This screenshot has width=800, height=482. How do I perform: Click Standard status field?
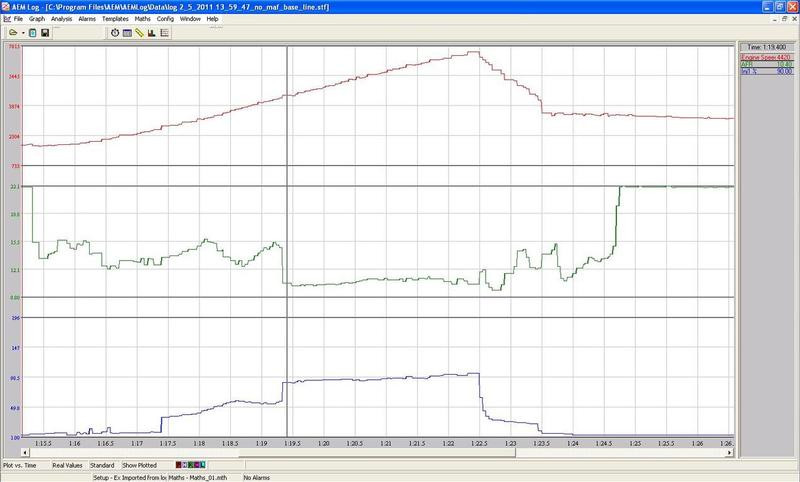(102, 466)
